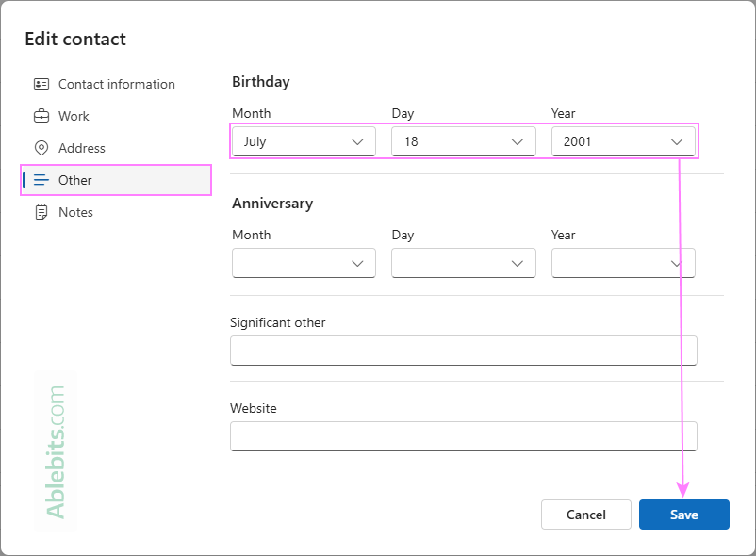Click the Significant other label
The height and width of the screenshot is (556, 756).
[x=278, y=323]
